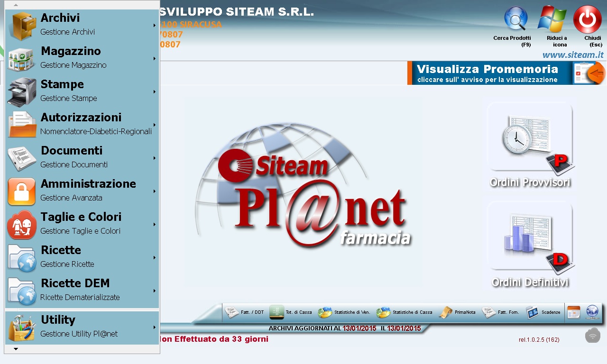Click Riduci a icona Windows logo

pyautogui.click(x=552, y=19)
